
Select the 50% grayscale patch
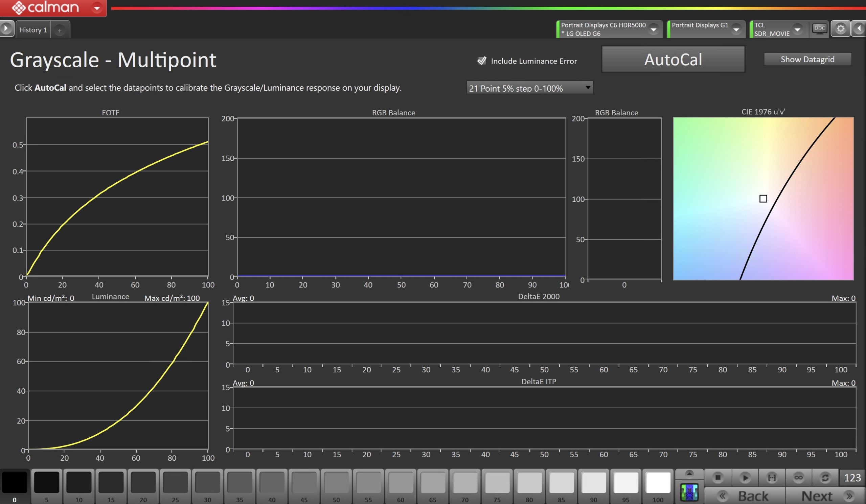[x=336, y=486]
